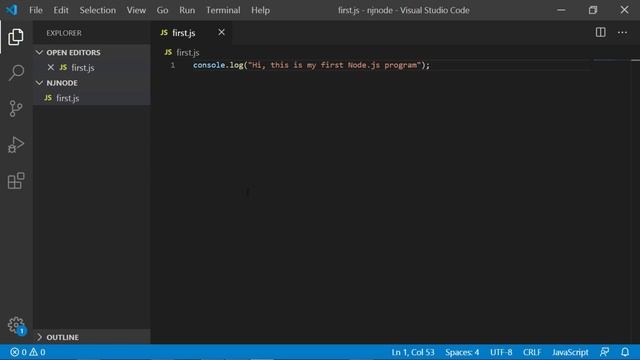Split the editor right
Screen dimensions: 640x360
pyautogui.click(x=600, y=32)
